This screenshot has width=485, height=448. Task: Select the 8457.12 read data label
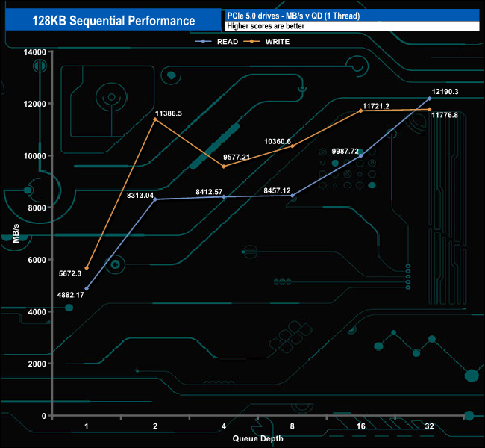pyautogui.click(x=277, y=190)
